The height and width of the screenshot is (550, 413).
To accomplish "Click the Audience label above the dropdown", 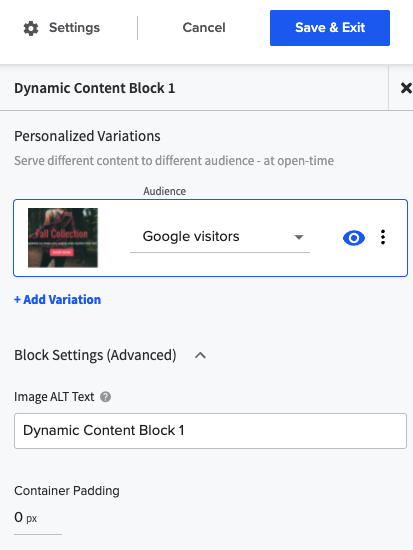I will (165, 191).
